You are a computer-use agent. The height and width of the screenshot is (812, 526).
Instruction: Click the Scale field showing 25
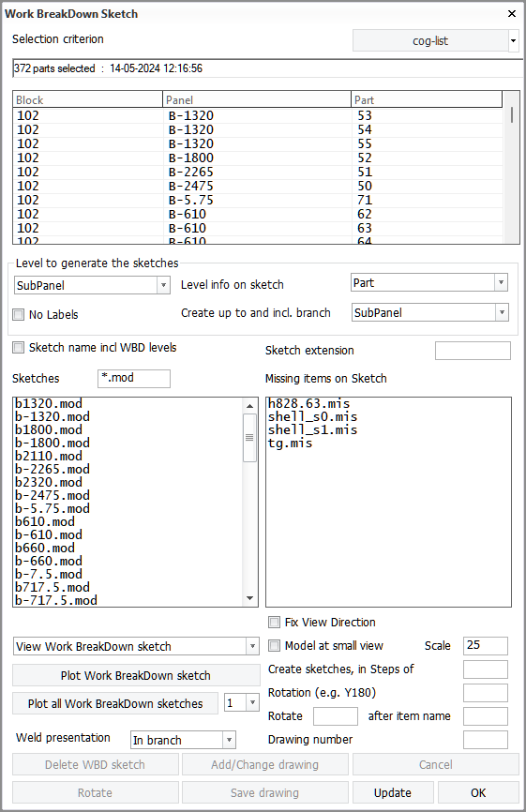tap(486, 646)
